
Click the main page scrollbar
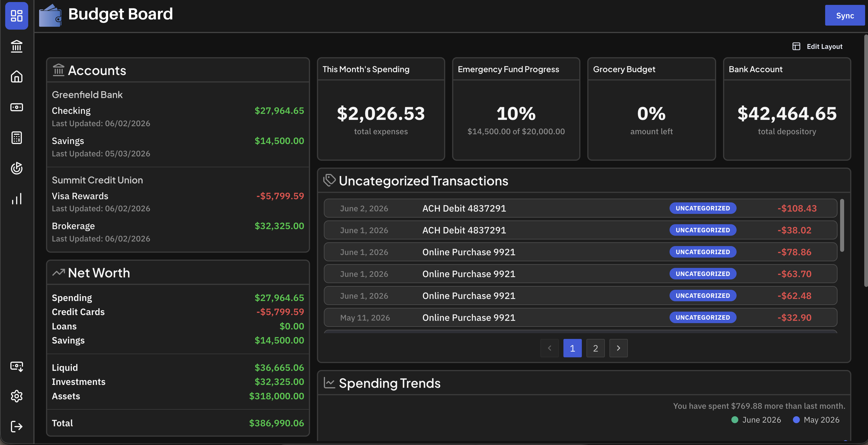[x=866, y=160]
